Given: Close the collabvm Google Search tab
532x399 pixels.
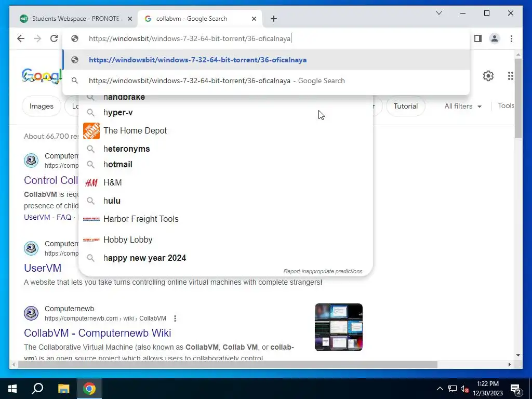Looking at the screenshot, I should [254, 19].
